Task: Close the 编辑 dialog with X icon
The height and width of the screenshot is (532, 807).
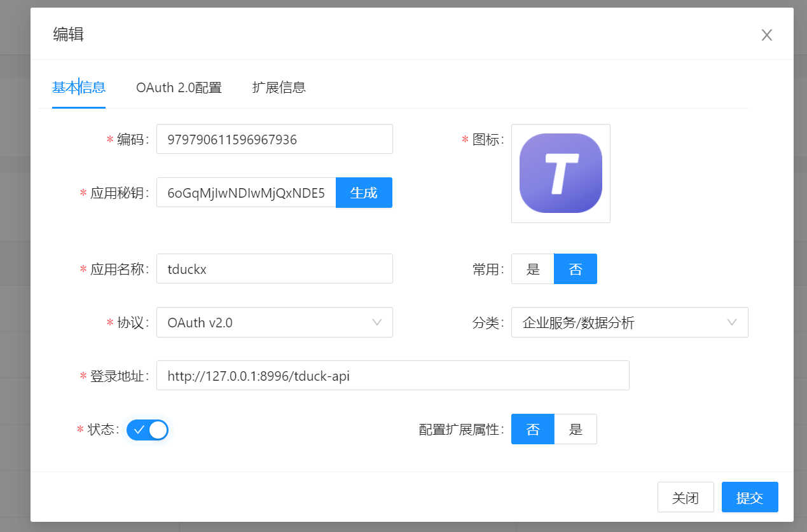Action: pyautogui.click(x=767, y=35)
